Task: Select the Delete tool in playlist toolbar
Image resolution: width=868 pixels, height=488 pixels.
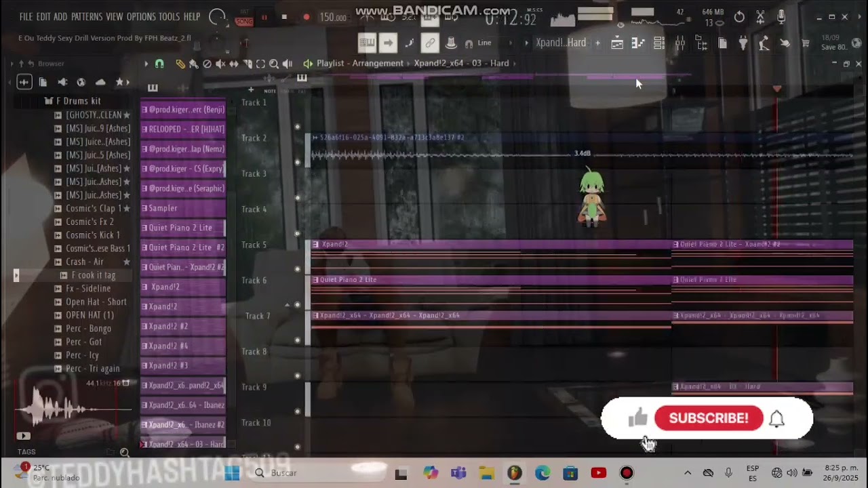Action: tap(207, 64)
